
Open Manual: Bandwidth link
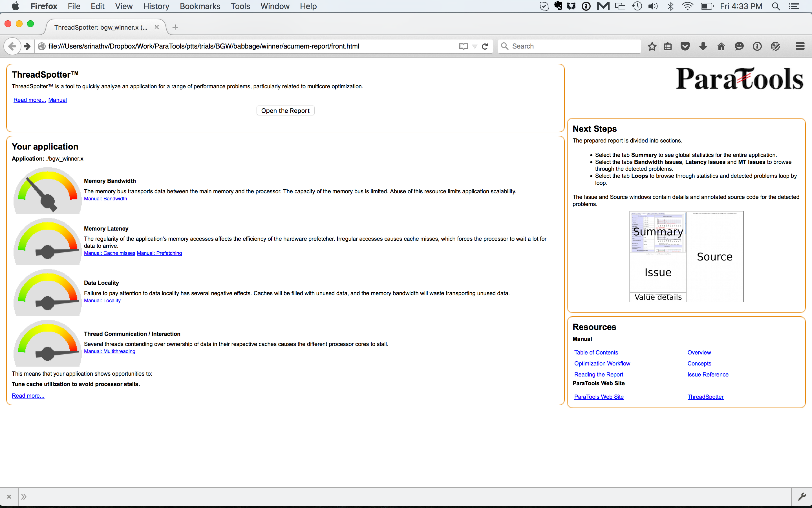pyautogui.click(x=105, y=199)
